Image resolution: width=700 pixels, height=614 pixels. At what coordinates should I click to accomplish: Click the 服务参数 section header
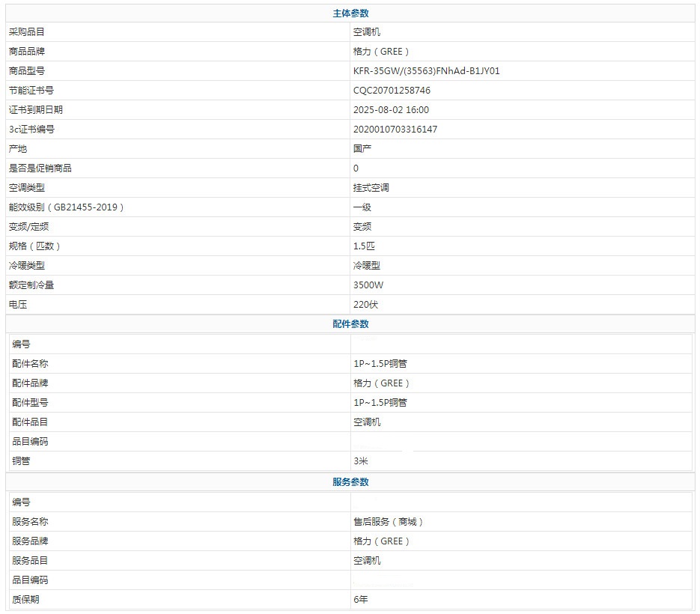(x=350, y=482)
